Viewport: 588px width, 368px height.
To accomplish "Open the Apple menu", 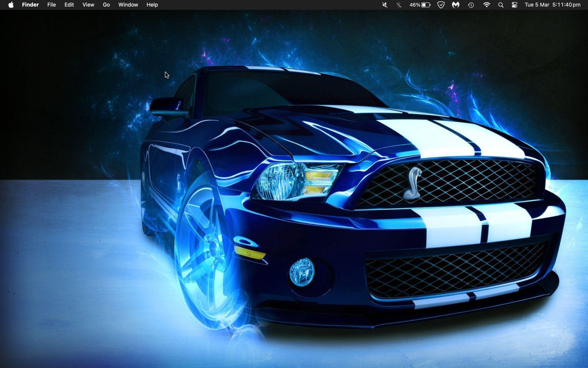I will [11, 5].
